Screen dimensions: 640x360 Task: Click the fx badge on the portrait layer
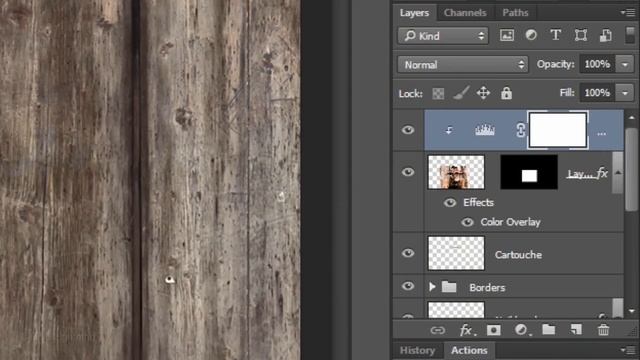click(602, 173)
